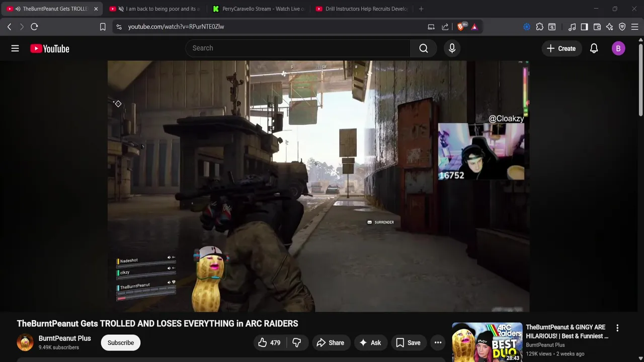The image size is (644, 362).
Task: Open BurntPeanut Plus channel name
Action: pyautogui.click(x=65, y=338)
